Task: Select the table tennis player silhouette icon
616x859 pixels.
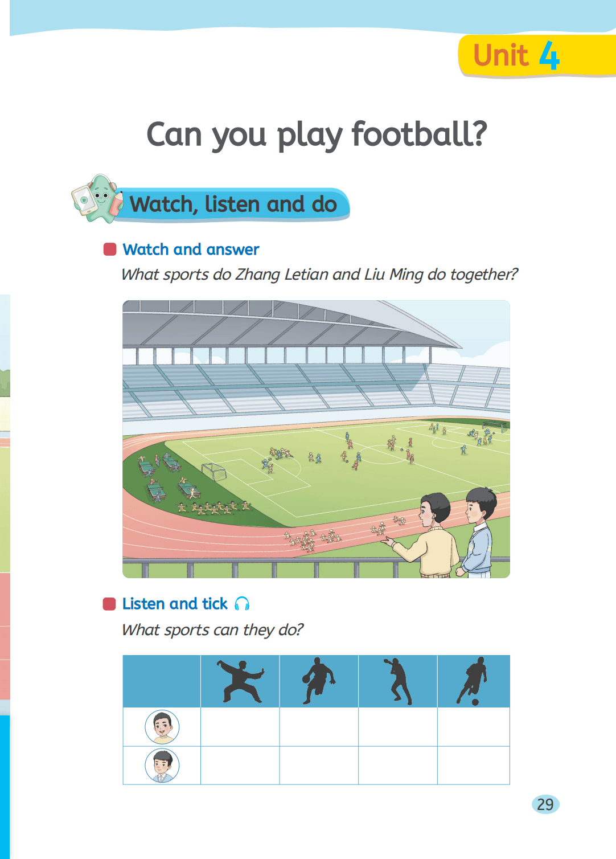Action: pos(398,681)
